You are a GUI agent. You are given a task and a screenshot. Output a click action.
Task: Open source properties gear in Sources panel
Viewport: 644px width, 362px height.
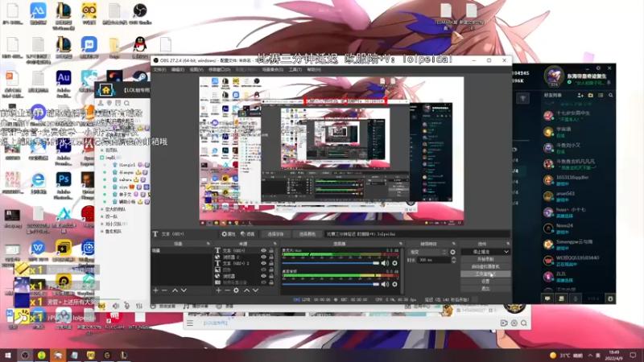tap(236, 290)
